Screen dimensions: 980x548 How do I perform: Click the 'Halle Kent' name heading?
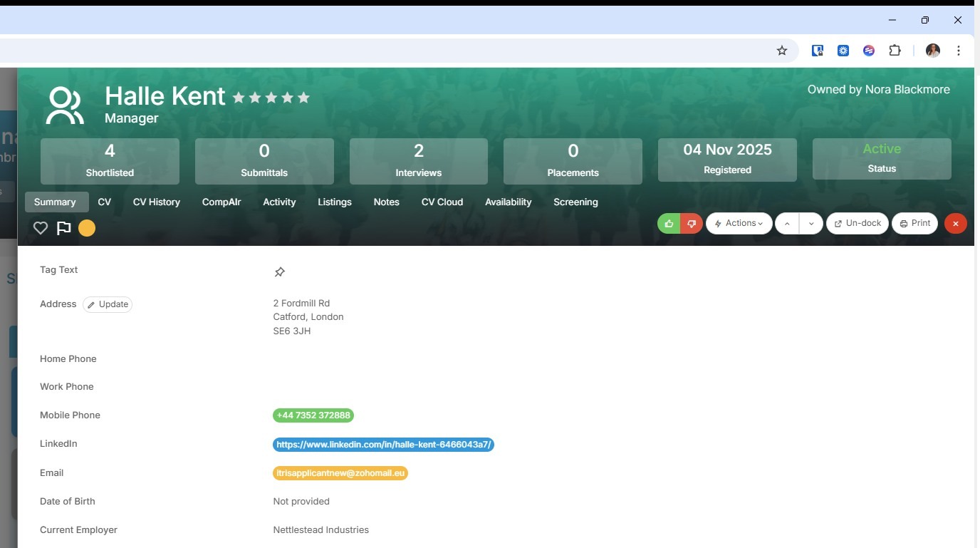pyautogui.click(x=165, y=96)
